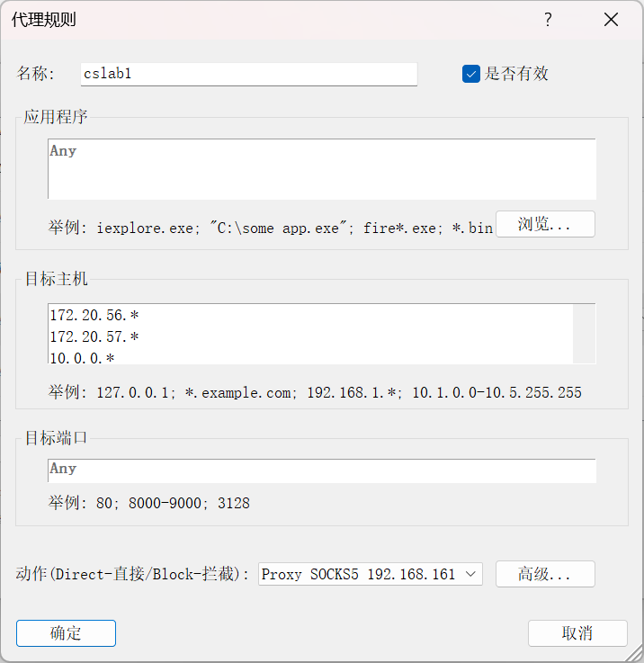This screenshot has width=644, height=663.
Task: Click the 动作(Direct-直接/Block-拦截) label
Action: tap(132, 574)
